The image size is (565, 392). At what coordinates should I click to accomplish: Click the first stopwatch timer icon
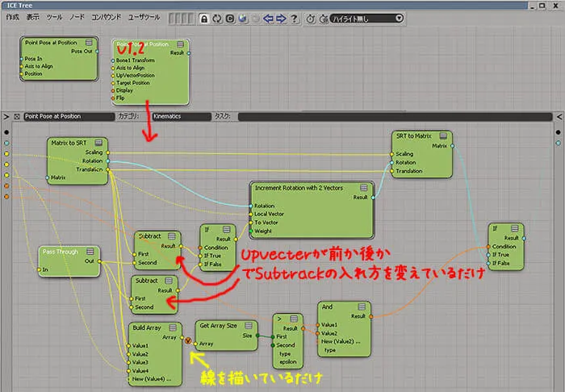[x=310, y=19]
